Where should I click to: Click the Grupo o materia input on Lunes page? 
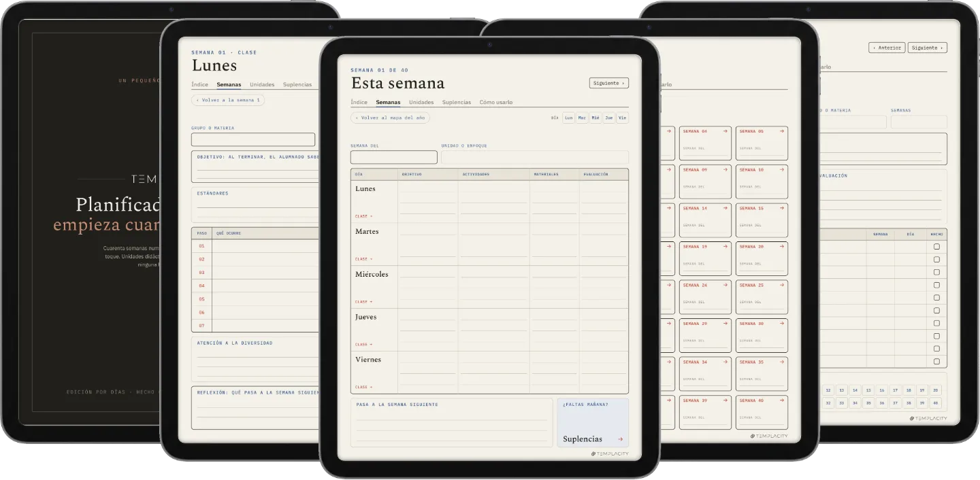[x=253, y=139]
